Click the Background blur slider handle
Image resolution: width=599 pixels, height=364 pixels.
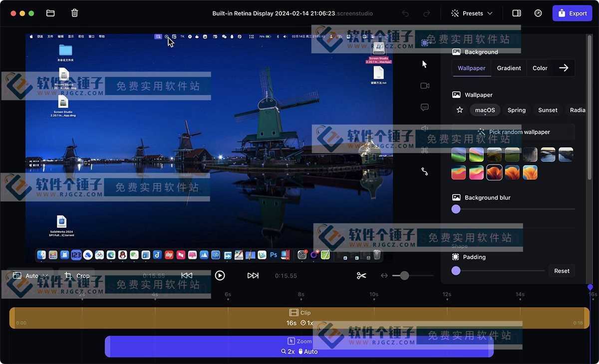456,209
